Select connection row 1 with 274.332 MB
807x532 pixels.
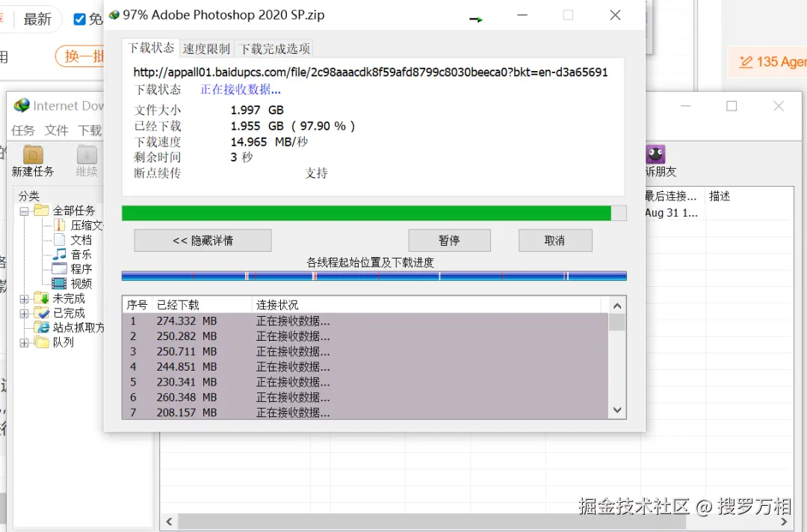click(x=365, y=321)
